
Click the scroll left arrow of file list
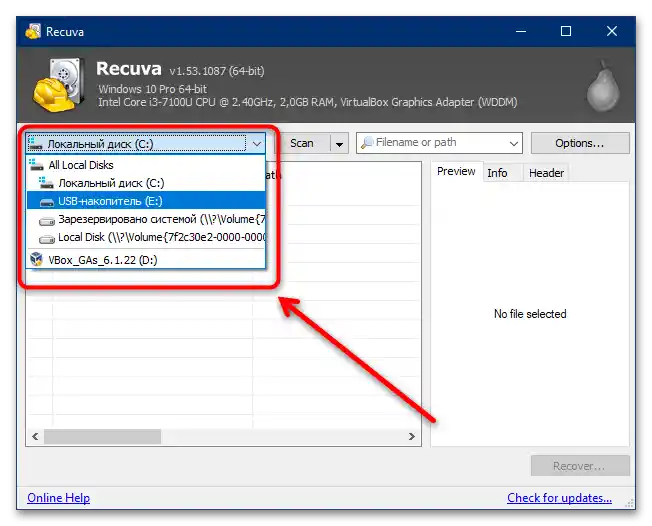click(x=35, y=437)
